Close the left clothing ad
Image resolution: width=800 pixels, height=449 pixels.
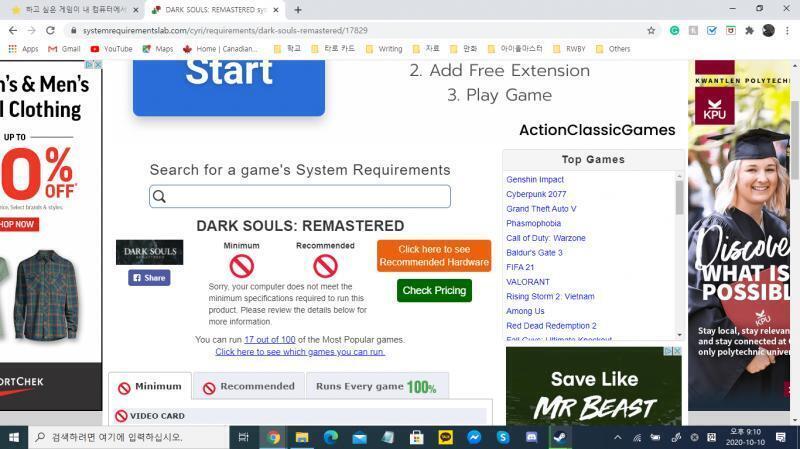click(x=97, y=65)
